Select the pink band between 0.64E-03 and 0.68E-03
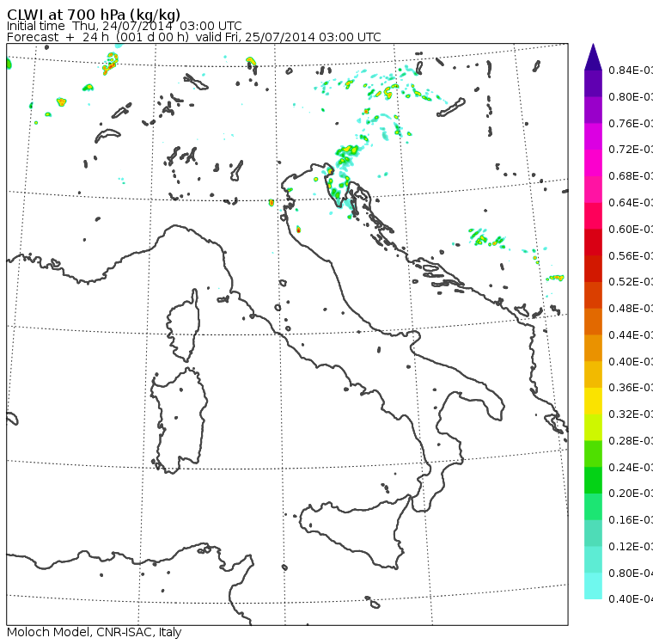 tap(593, 190)
